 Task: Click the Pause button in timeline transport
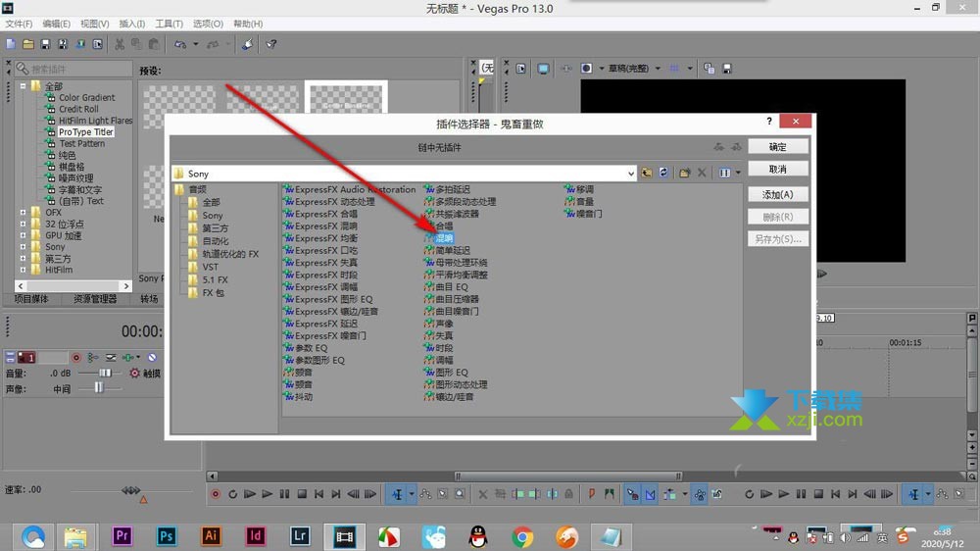coord(284,494)
